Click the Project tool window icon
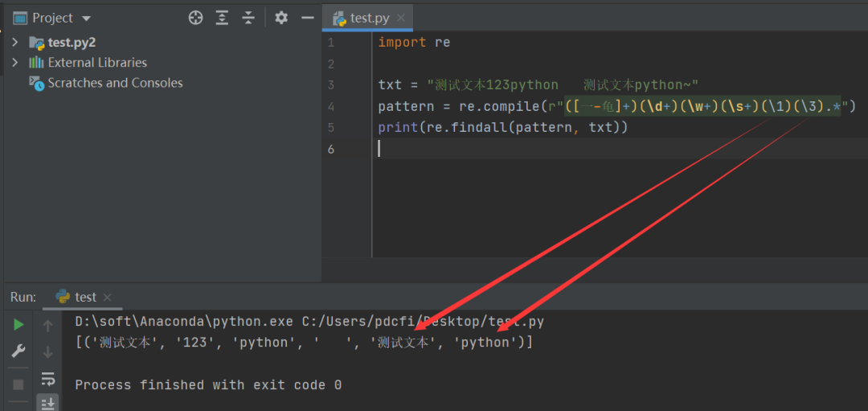 (x=20, y=18)
